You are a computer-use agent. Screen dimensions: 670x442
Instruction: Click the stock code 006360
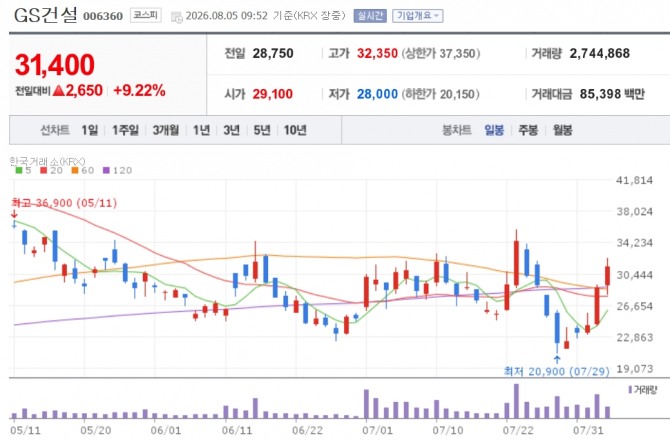[x=103, y=16]
